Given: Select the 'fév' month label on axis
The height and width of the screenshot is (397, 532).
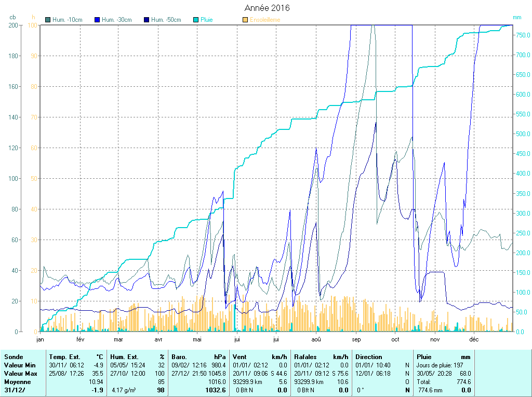Looking at the screenshot, I should 80,339.
